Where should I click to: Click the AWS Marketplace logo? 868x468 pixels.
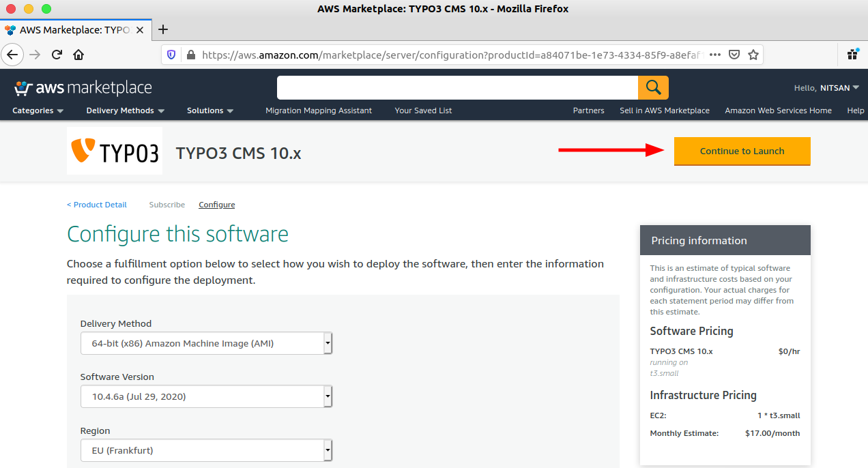pos(83,88)
